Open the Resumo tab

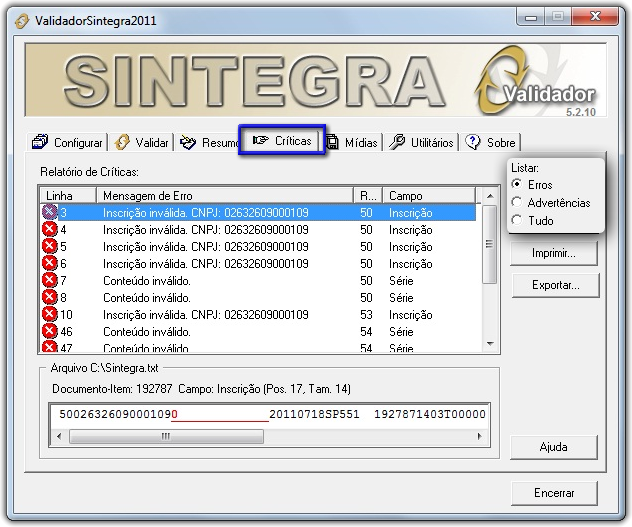click(208, 142)
